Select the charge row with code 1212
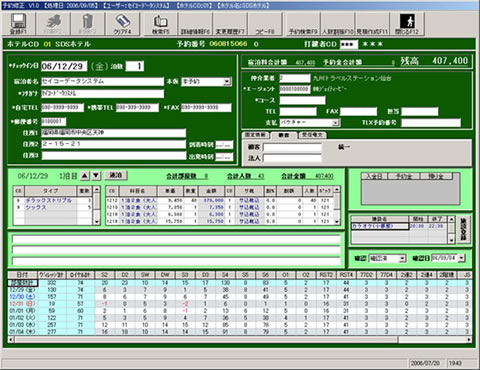480x370 pixels. (220, 200)
